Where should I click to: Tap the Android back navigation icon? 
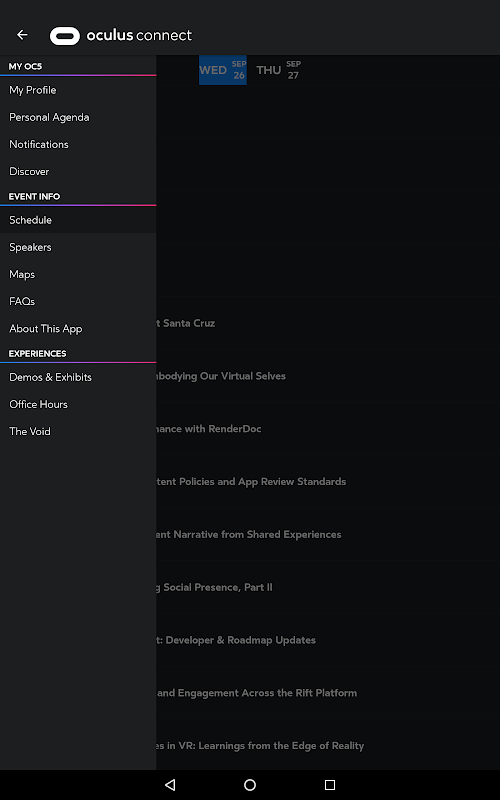pos(170,785)
